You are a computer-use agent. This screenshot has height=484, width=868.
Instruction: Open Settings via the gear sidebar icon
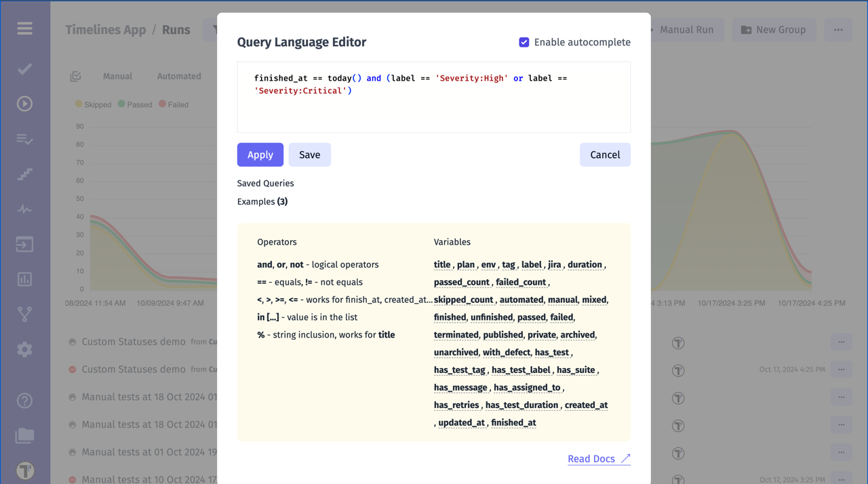click(24, 350)
